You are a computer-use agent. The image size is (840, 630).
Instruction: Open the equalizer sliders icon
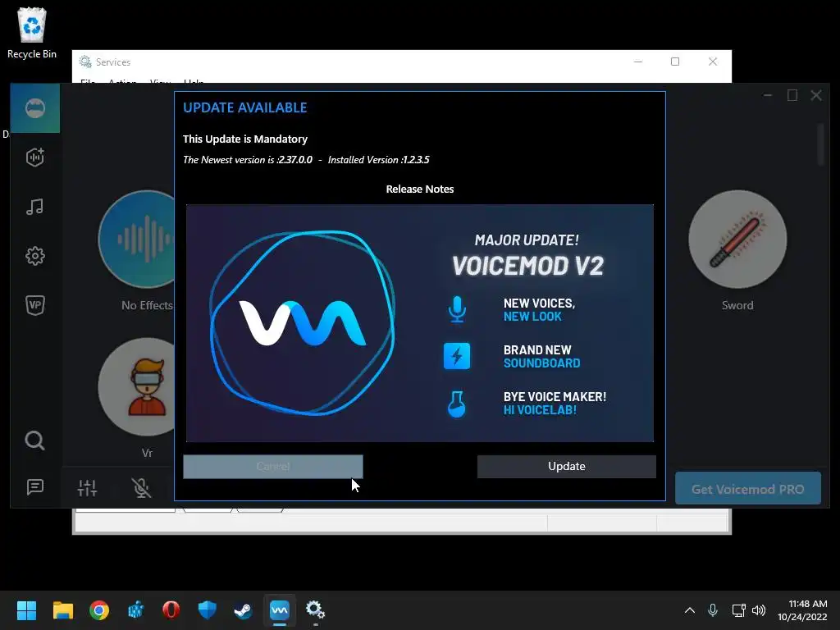(x=87, y=487)
